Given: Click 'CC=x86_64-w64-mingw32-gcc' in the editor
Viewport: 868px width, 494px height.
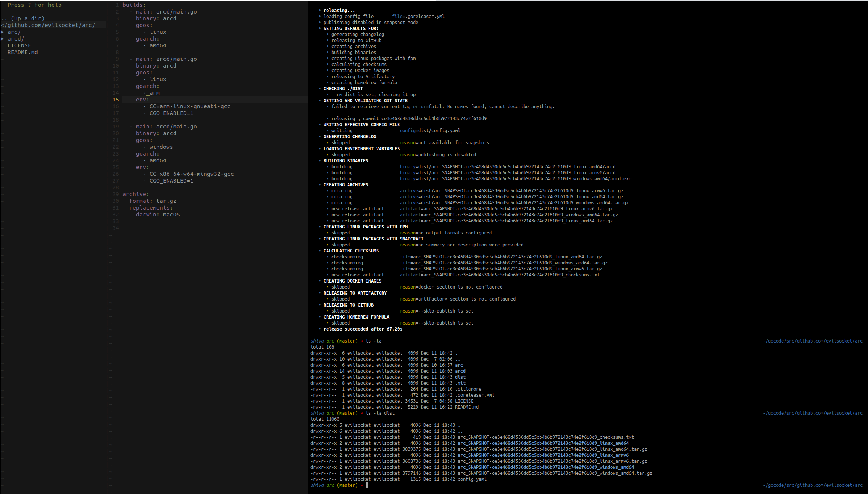Looking at the screenshot, I should pos(192,174).
